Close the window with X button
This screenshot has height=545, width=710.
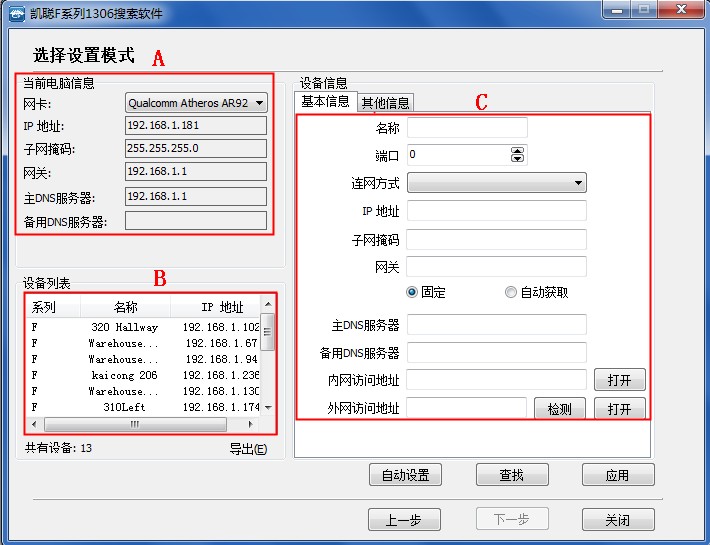click(681, 9)
